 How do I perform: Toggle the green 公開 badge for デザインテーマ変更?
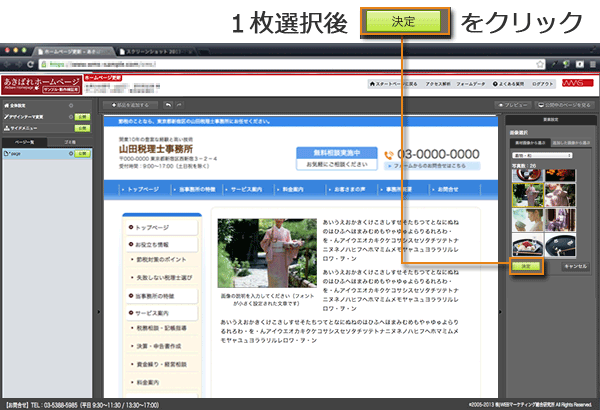coord(84,117)
